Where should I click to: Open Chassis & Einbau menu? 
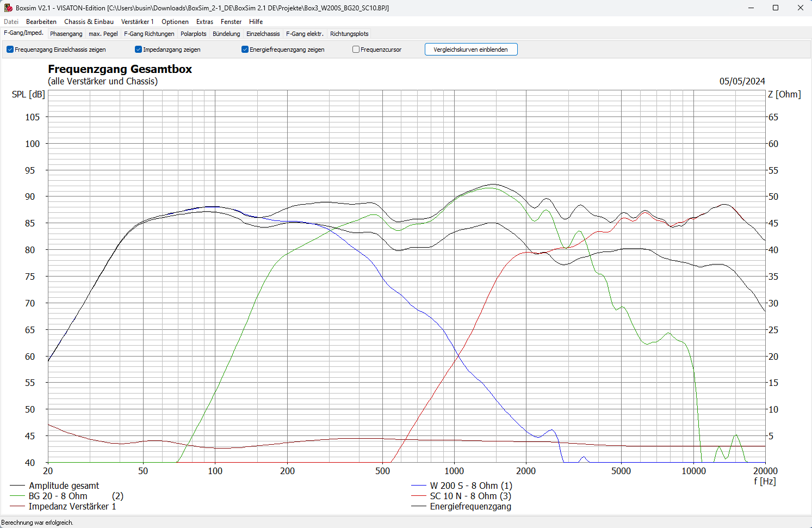(x=89, y=22)
